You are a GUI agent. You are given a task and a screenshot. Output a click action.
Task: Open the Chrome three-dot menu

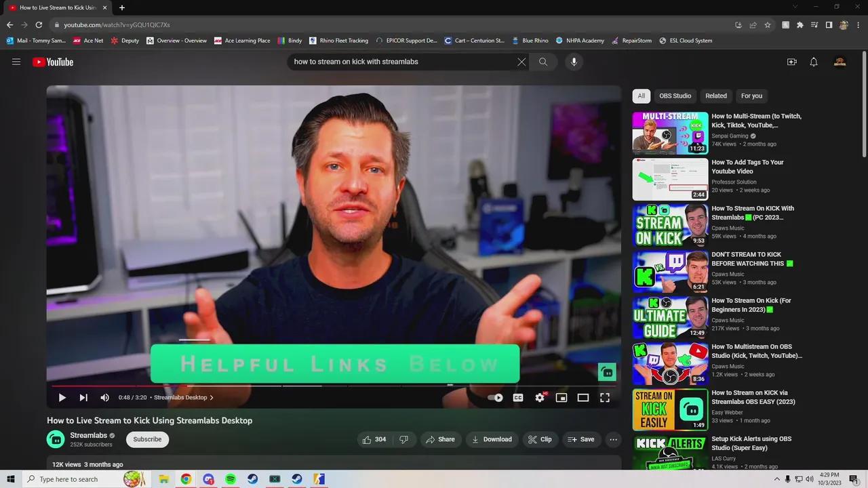pyautogui.click(x=859, y=25)
